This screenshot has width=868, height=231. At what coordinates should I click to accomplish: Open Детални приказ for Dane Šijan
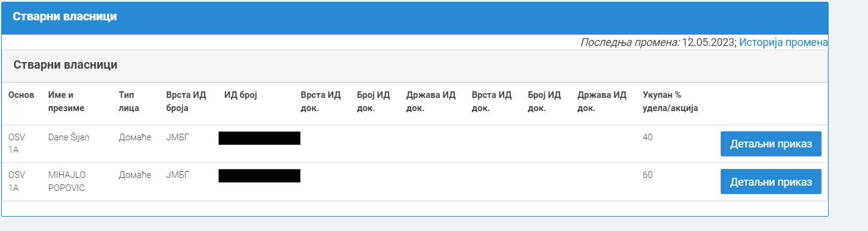pyautogui.click(x=771, y=144)
